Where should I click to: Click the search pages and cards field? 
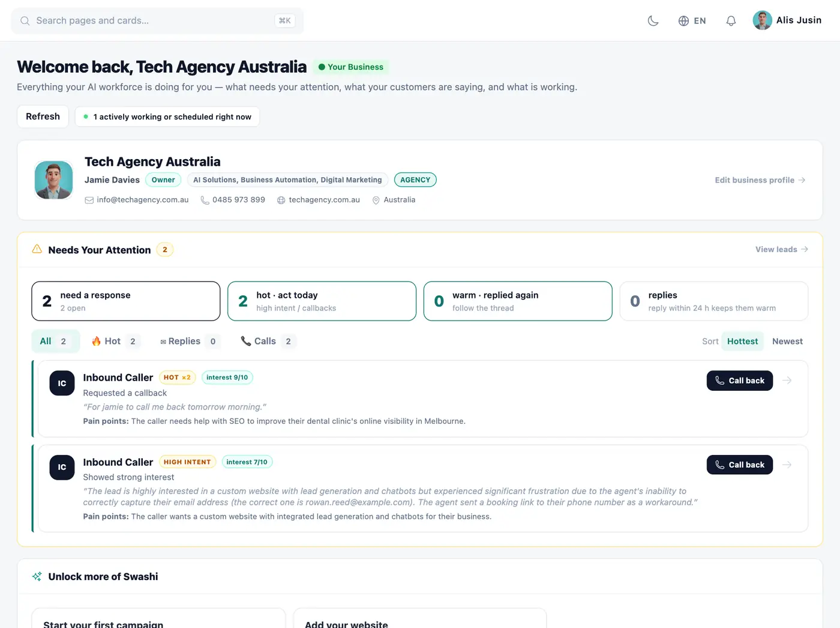[x=157, y=20]
